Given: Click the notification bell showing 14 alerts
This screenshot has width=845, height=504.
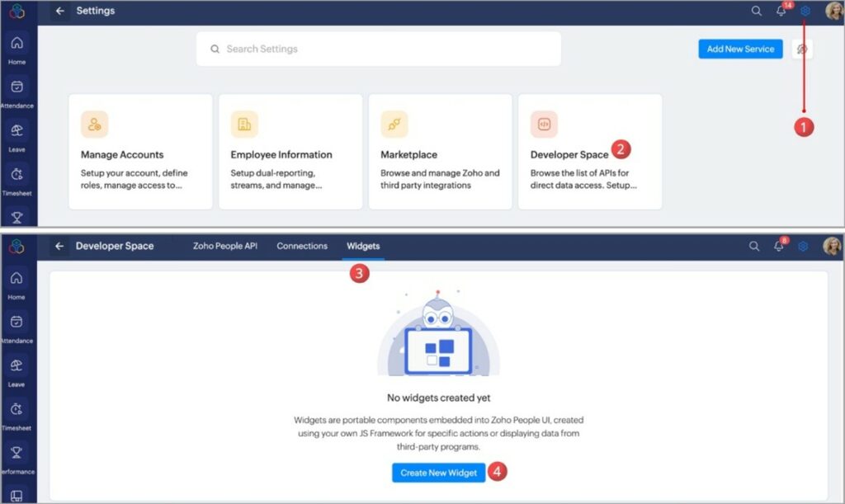Looking at the screenshot, I should pos(781,12).
